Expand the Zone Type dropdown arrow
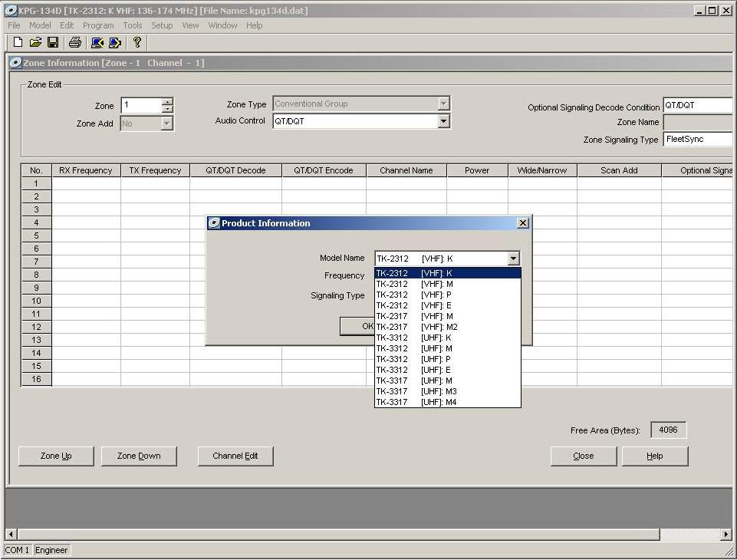 click(443, 104)
